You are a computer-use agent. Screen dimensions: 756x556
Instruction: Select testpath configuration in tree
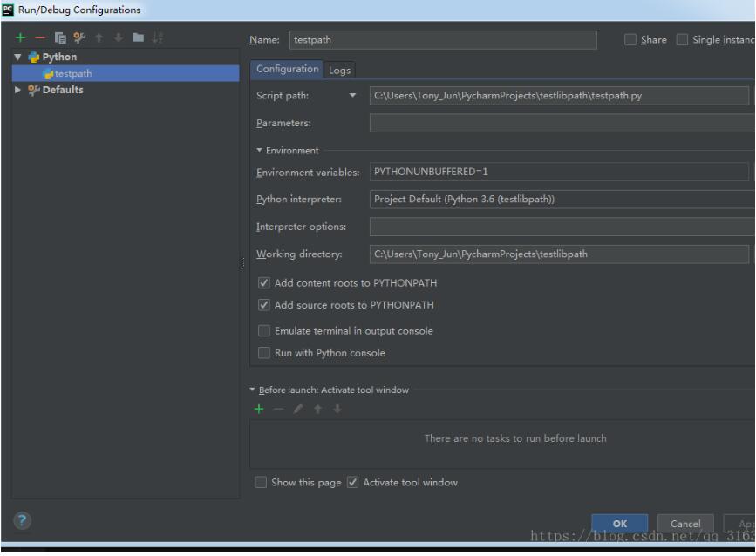(126, 73)
